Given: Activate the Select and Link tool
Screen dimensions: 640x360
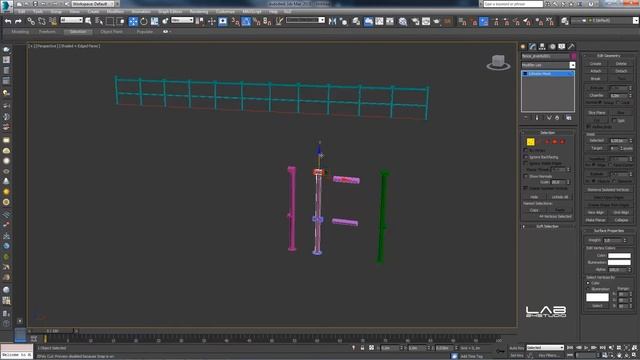Looking at the screenshot, I should [x=31, y=21].
